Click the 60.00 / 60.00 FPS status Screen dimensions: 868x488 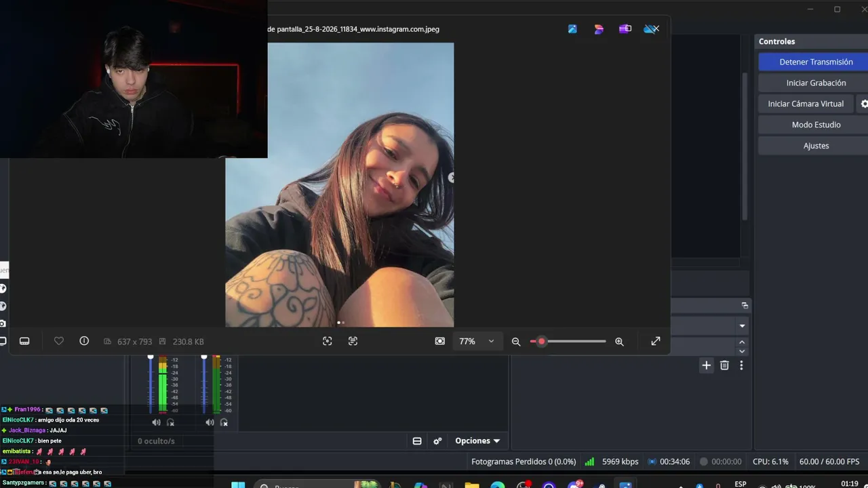tap(829, 462)
